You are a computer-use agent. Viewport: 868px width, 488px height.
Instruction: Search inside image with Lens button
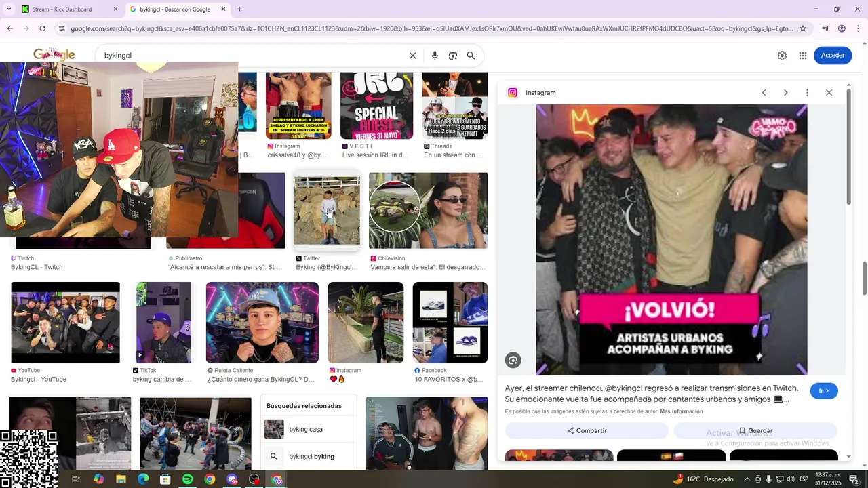(513, 361)
